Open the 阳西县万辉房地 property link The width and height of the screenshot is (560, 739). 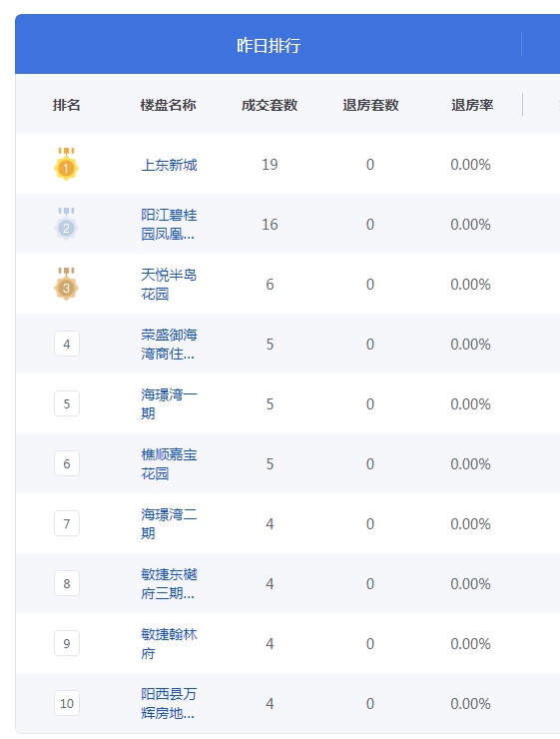click(x=169, y=703)
